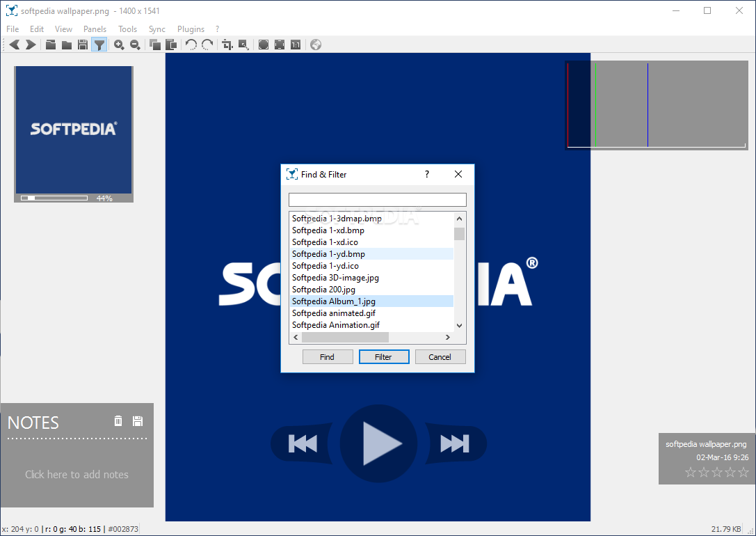
Task: Click the file list horizontal scrollbar thumb
Action: click(345, 337)
